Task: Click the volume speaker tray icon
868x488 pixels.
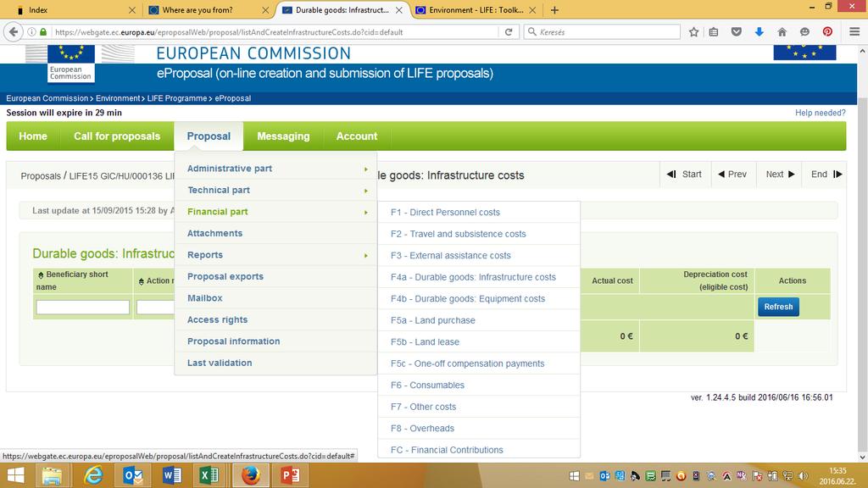Action: pyautogui.click(x=804, y=476)
